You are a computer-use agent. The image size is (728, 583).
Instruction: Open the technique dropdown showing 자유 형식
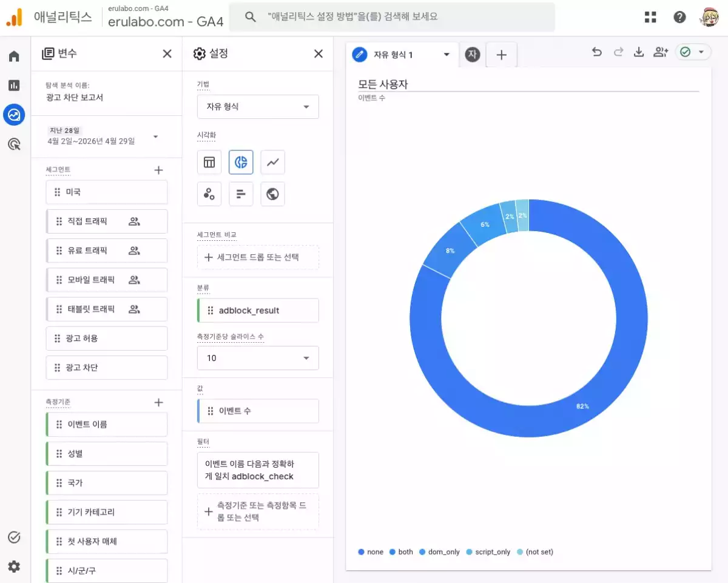(258, 107)
